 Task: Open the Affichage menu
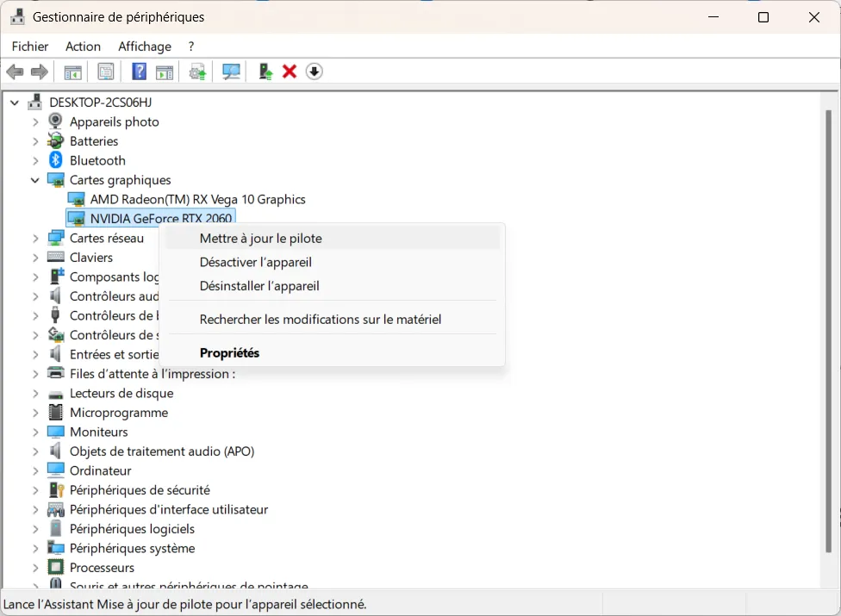(x=145, y=47)
